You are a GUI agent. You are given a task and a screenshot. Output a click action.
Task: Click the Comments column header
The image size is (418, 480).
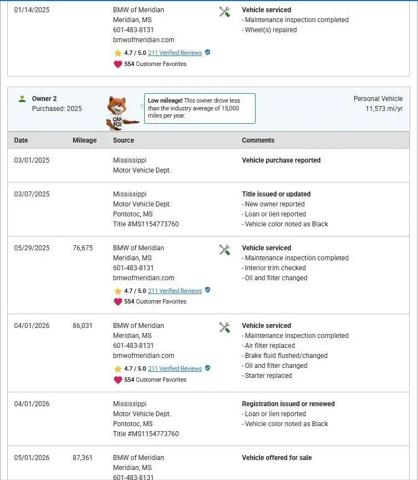[x=258, y=140]
